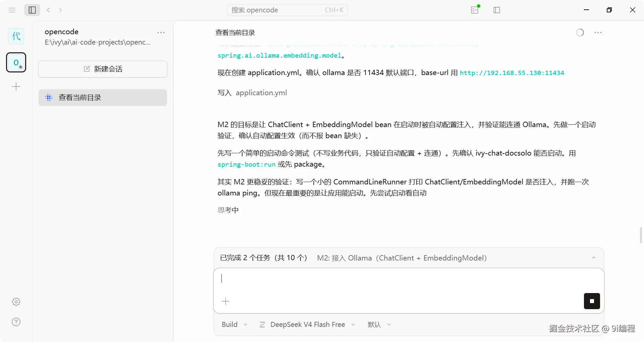644x342 pixels.
Task: Open the hamburger menu
Action: click(x=12, y=10)
